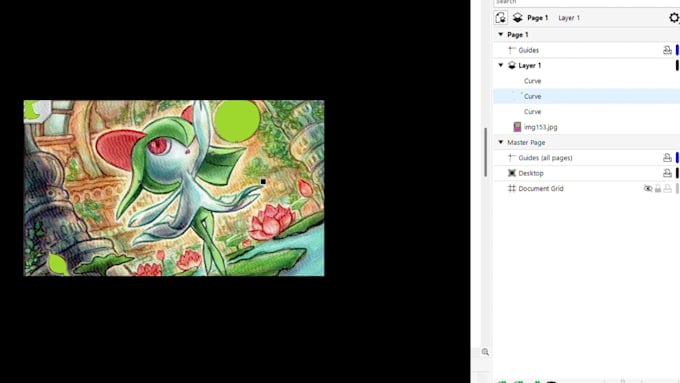Click the zoom magnifier icon beside canvas
Screen dimensions: 680x383
pos(485,352)
